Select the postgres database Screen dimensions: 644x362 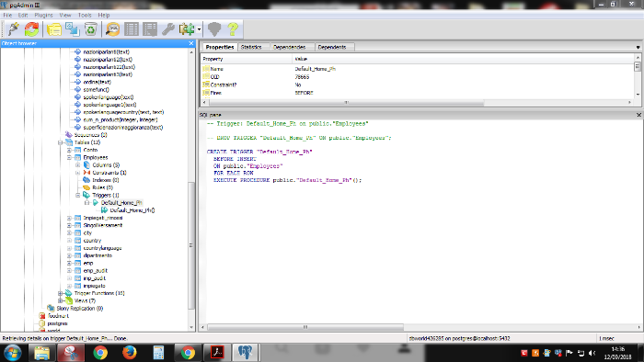point(57,323)
